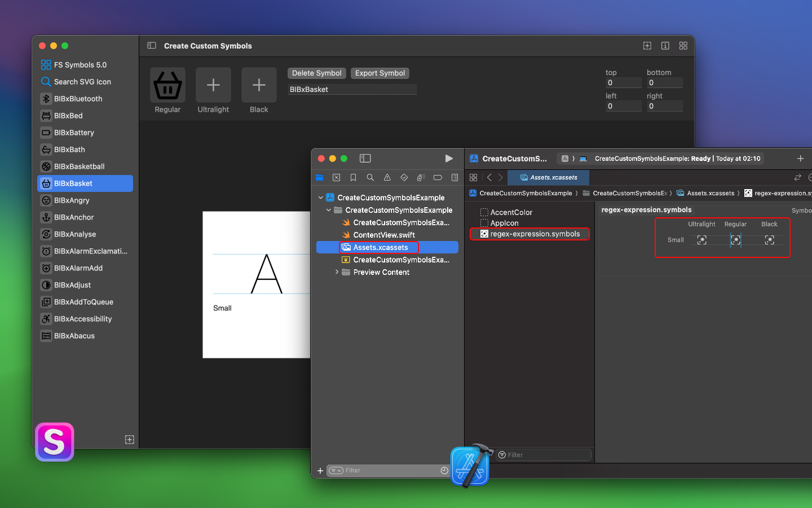Toggle the FS Symbols sidebar panel icon
The image size is (812, 508).
pyautogui.click(x=152, y=46)
